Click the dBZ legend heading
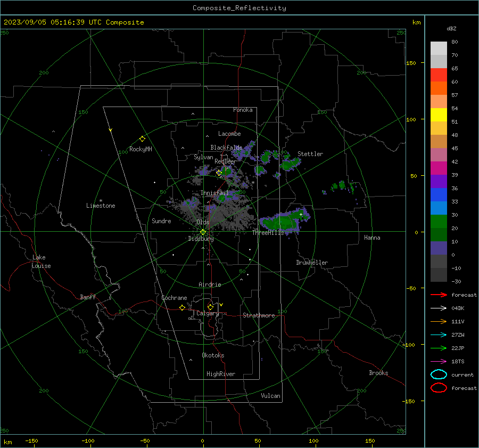 coord(451,29)
